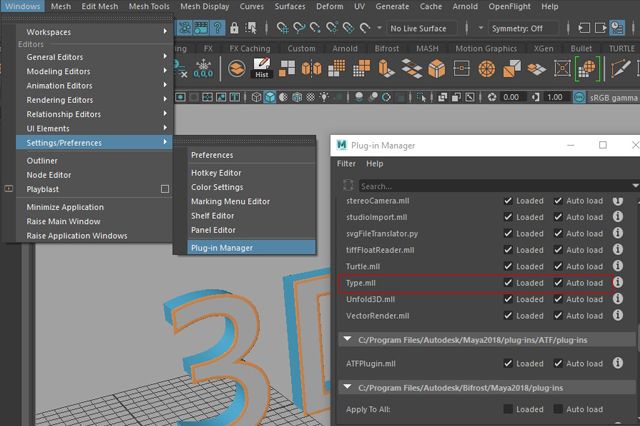This screenshot has height=426, width=640.
Task: Click the snap to points magnet icon
Action: pos(315,28)
